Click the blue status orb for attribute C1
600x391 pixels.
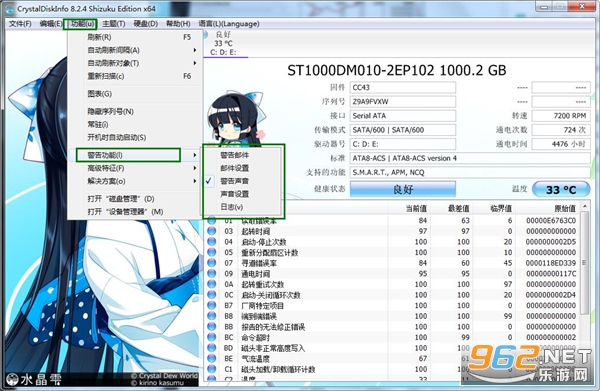pos(212,369)
